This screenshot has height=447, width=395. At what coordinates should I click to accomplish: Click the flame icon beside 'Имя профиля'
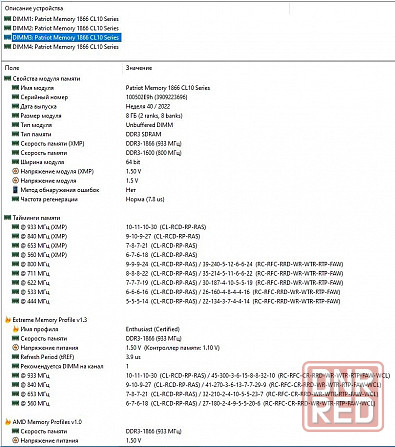pyautogui.click(x=15, y=329)
